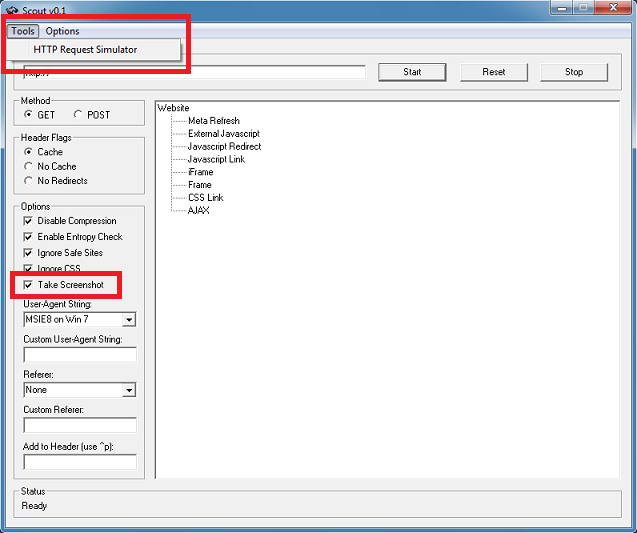Uncheck Enable Entropy Check option
The width and height of the screenshot is (637, 533).
coord(29,237)
